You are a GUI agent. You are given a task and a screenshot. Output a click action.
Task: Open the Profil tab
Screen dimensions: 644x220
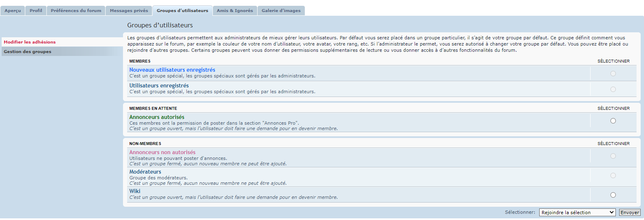pyautogui.click(x=36, y=11)
